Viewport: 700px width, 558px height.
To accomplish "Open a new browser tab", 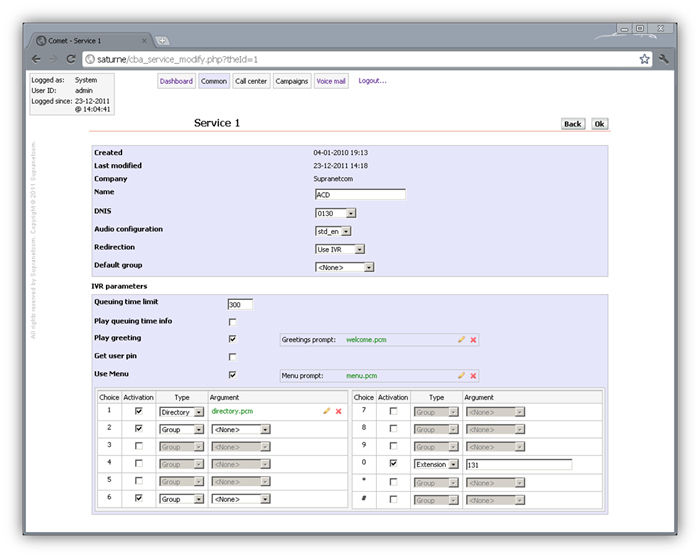I will [162, 41].
